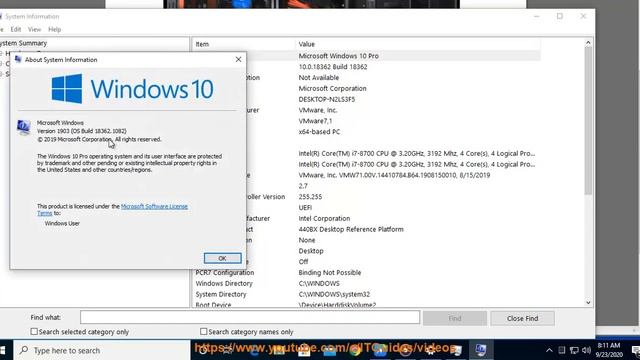Select the C:\WINDOWS\system32 value
Viewport: 640px width, 360px height.
(334, 294)
